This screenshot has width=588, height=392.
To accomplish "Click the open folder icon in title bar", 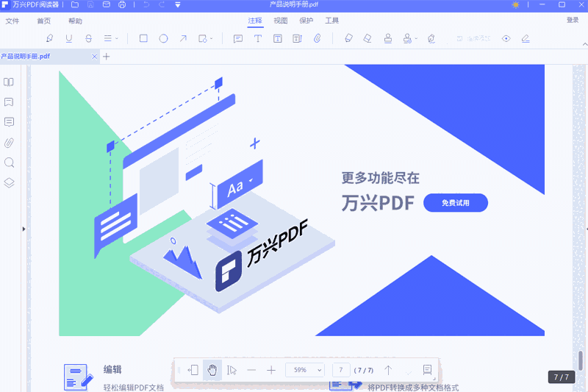I will 75,4.
